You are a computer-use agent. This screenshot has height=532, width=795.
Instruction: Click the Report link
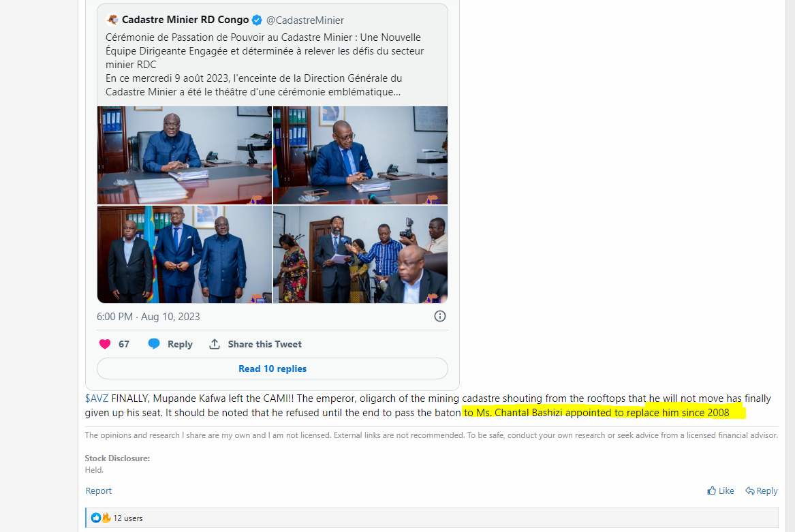[98, 490]
